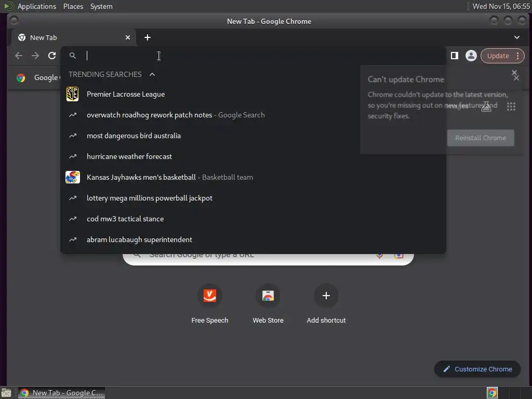Click the Customize Chrome button
532x399 pixels.
click(x=477, y=369)
